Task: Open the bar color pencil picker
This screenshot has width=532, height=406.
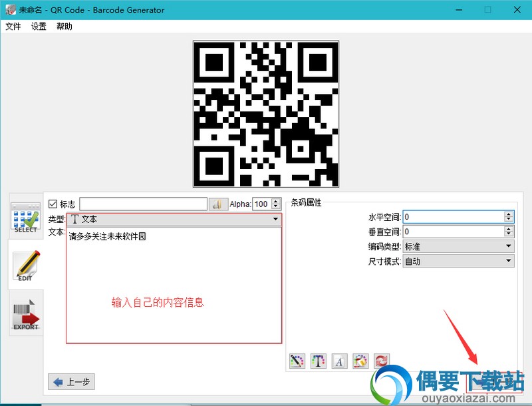Action: pyautogui.click(x=297, y=361)
